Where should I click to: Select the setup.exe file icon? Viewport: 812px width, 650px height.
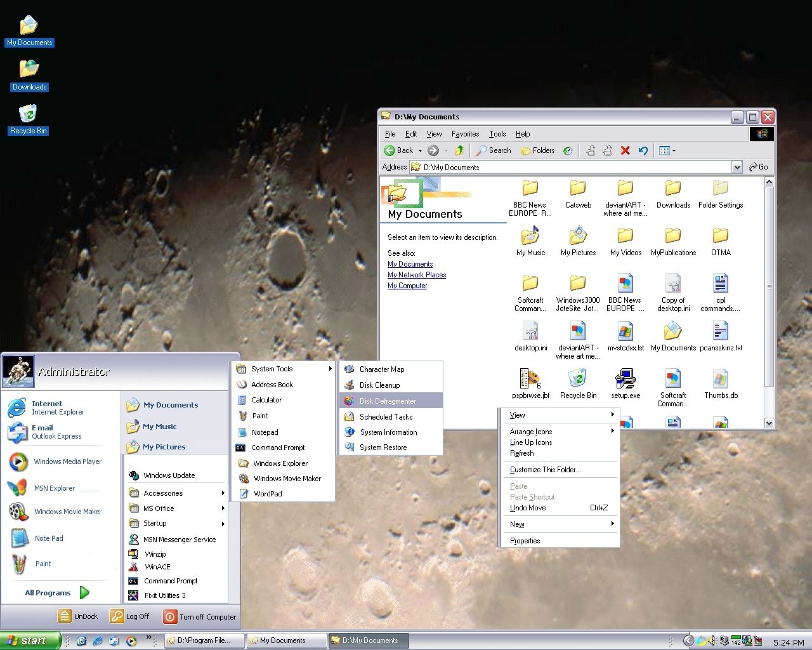pyautogui.click(x=625, y=378)
